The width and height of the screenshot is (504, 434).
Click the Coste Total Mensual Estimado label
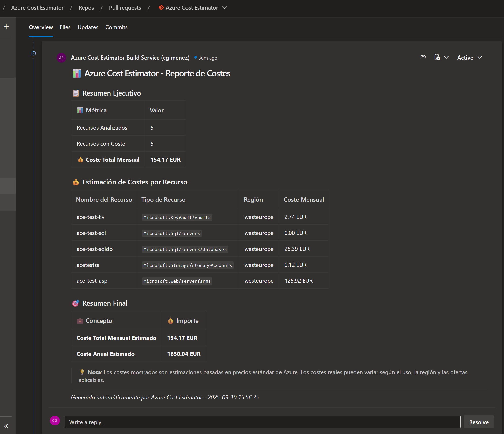(116, 338)
